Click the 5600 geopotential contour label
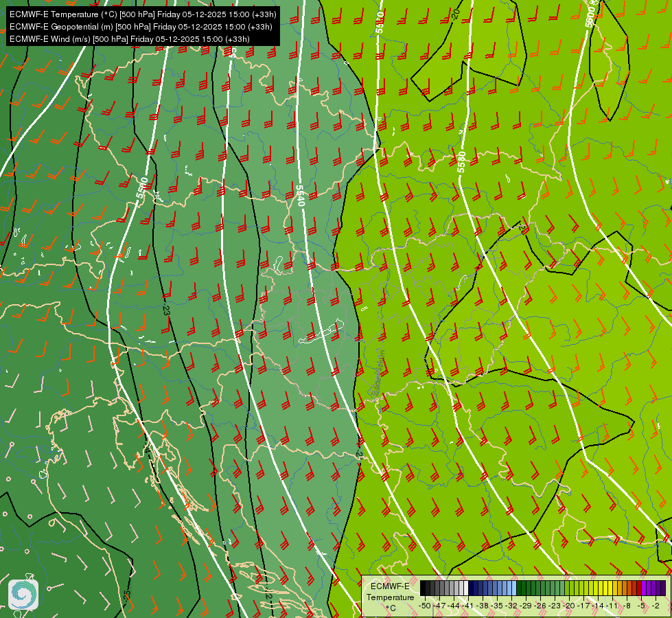The image size is (672, 618). 590,17
